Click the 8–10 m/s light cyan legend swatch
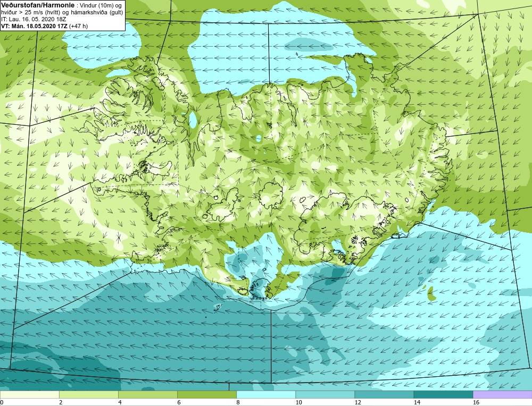Viewport: 532px width, 406px height. tap(266, 394)
